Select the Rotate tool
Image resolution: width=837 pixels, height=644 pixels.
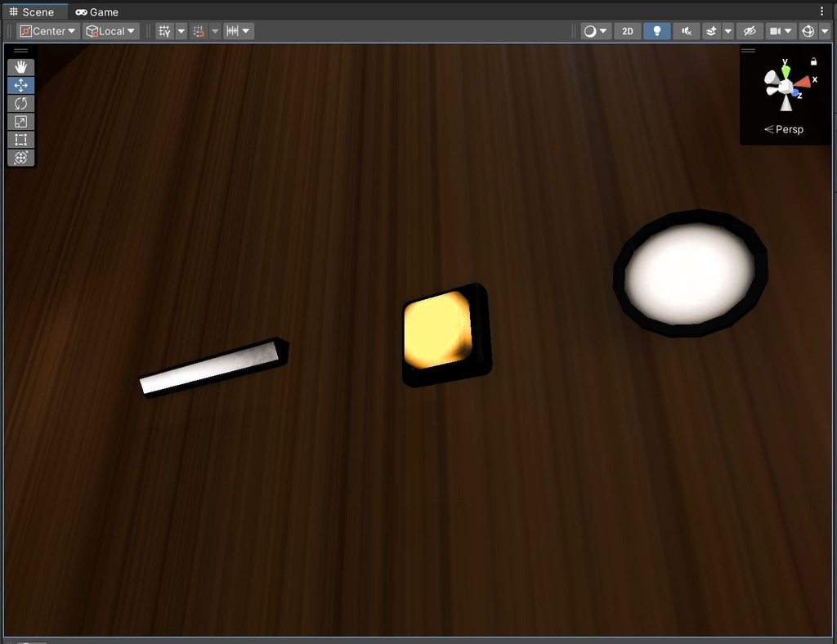click(20, 104)
